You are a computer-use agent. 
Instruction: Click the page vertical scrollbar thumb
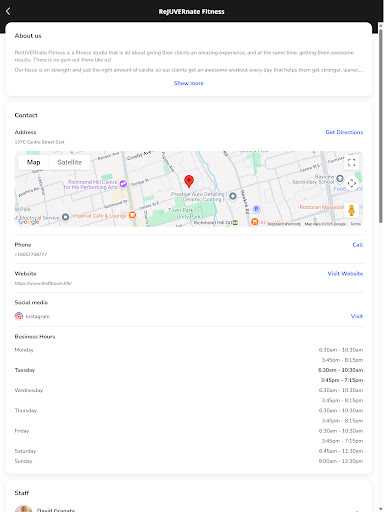click(381, 126)
